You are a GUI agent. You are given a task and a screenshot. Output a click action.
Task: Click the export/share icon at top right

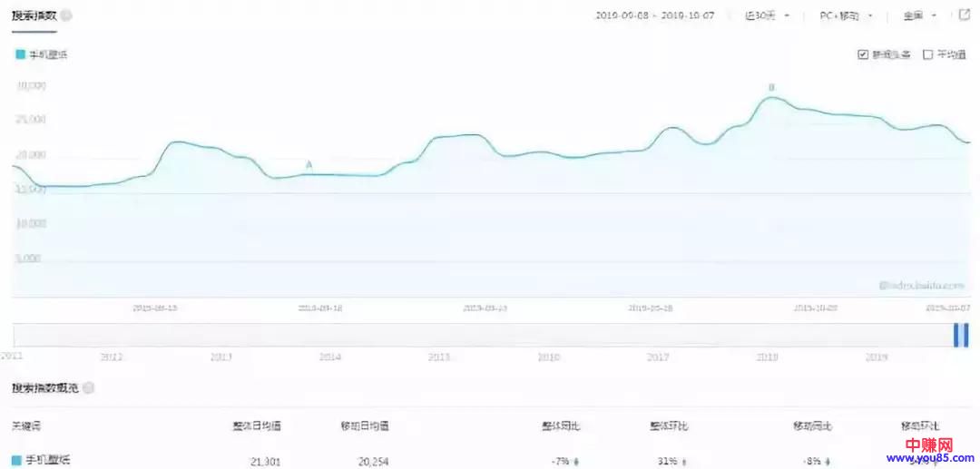(964, 15)
